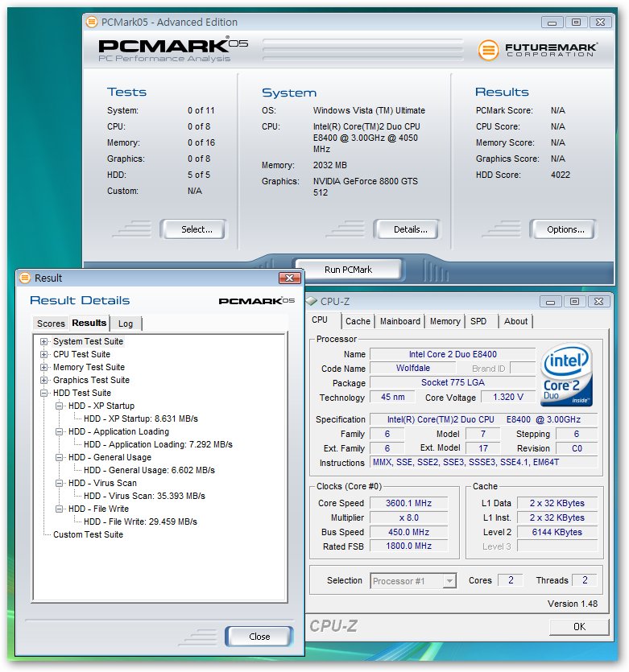Click the Memory value '2032 MB' in System
The height and width of the screenshot is (672, 629).
coord(329,165)
